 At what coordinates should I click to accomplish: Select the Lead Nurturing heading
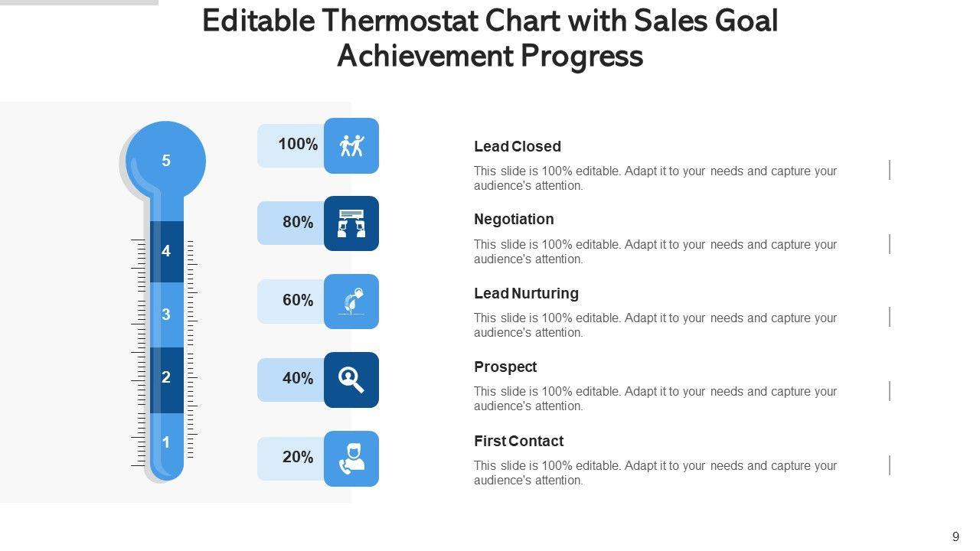point(526,293)
